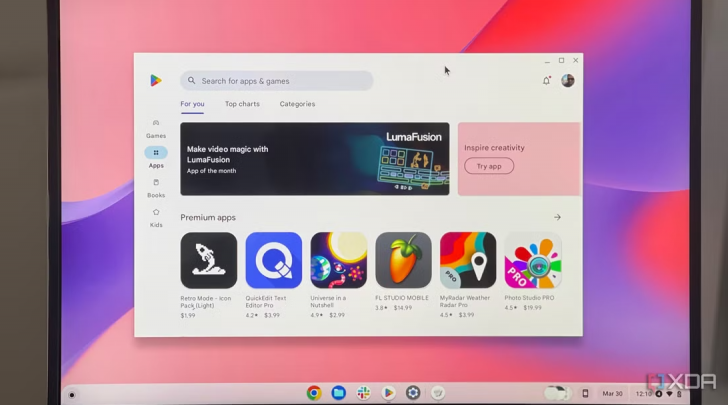Open Files app from the shelf
Screen dimensions: 728x405
[338, 393]
